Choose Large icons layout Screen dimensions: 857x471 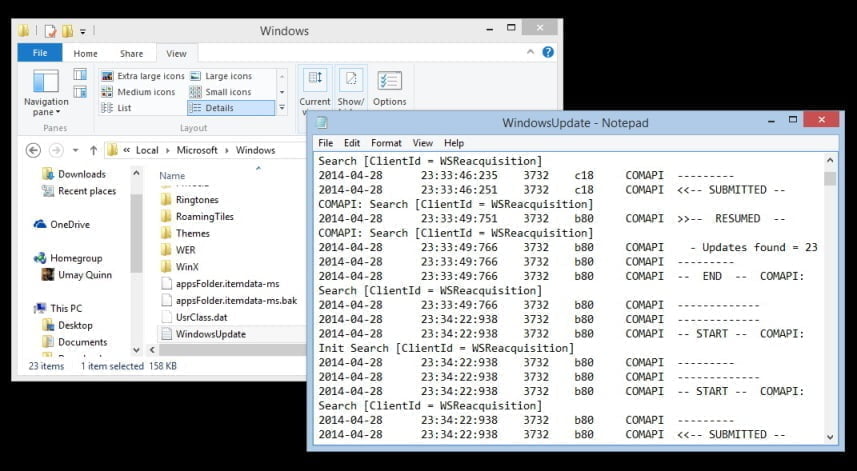pos(221,76)
